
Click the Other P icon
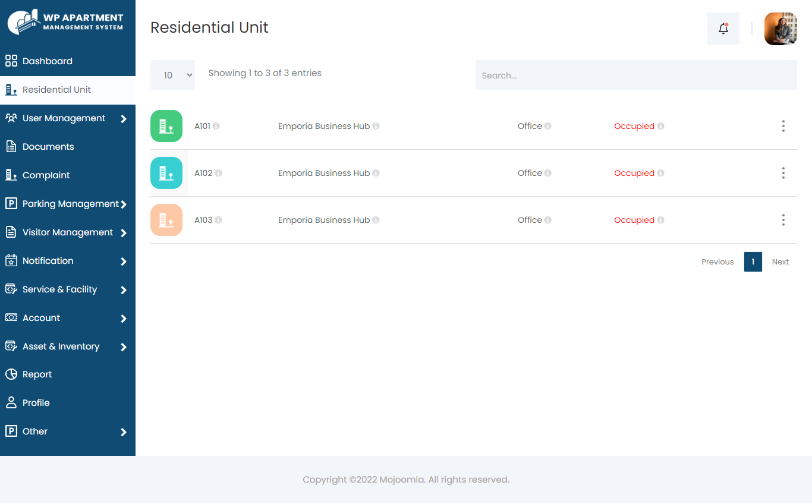point(11,431)
